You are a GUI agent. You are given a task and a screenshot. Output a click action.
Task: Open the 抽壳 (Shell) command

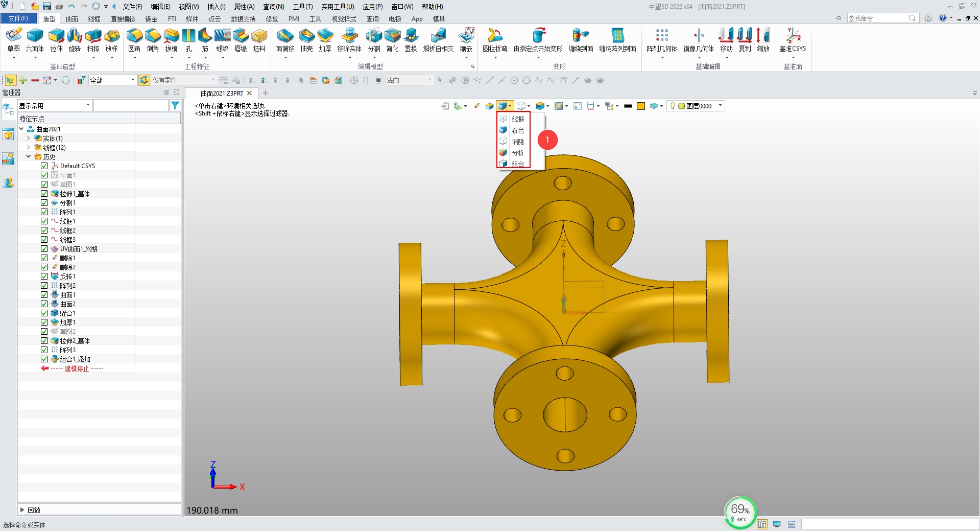[x=306, y=42]
